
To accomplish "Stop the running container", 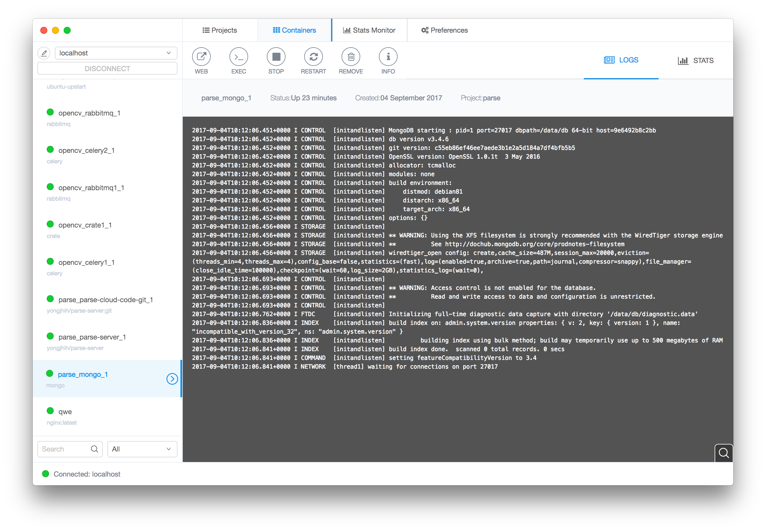I will [x=276, y=57].
